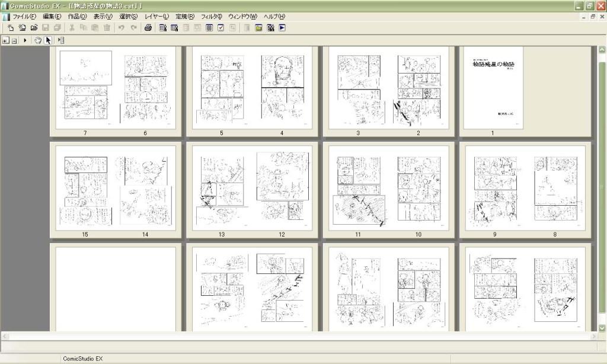This screenshot has width=607, height=364.
Task: Click the blue play-arrow toolbar icon
Action: tap(282, 27)
